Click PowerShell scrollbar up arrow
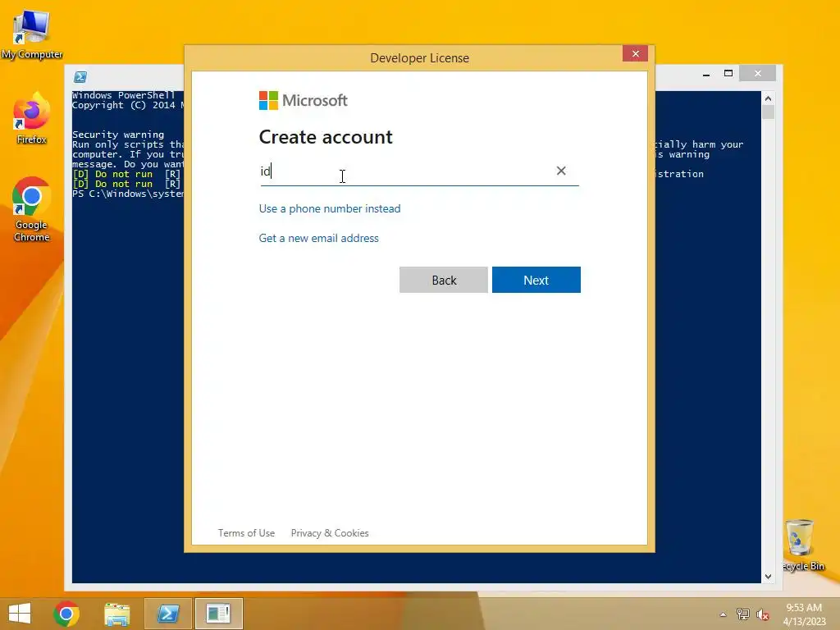This screenshot has width=840, height=630. [768, 98]
